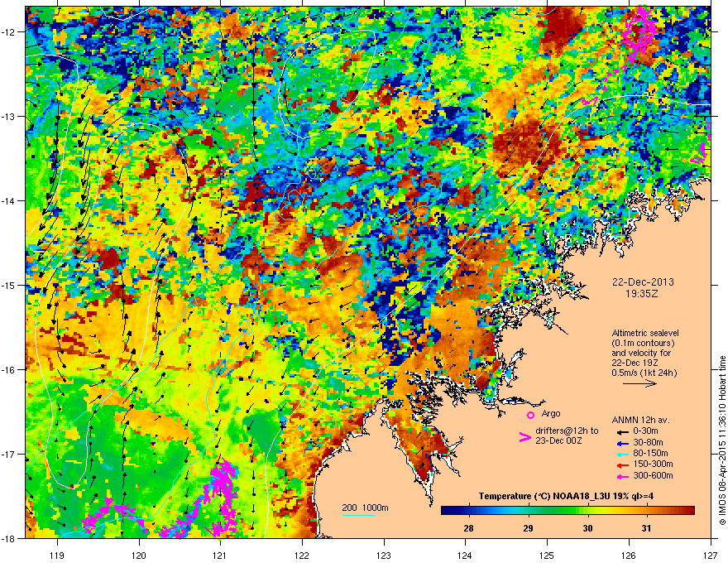Click the dark red end of temperature colorbar
This screenshot has width=728, height=563.
691,511
